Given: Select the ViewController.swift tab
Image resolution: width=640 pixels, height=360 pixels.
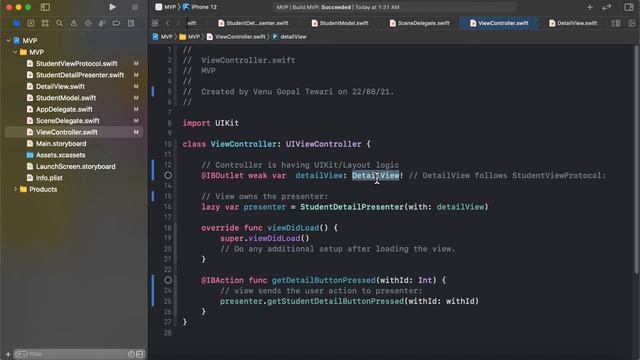Looking at the screenshot, I should point(499,23).
